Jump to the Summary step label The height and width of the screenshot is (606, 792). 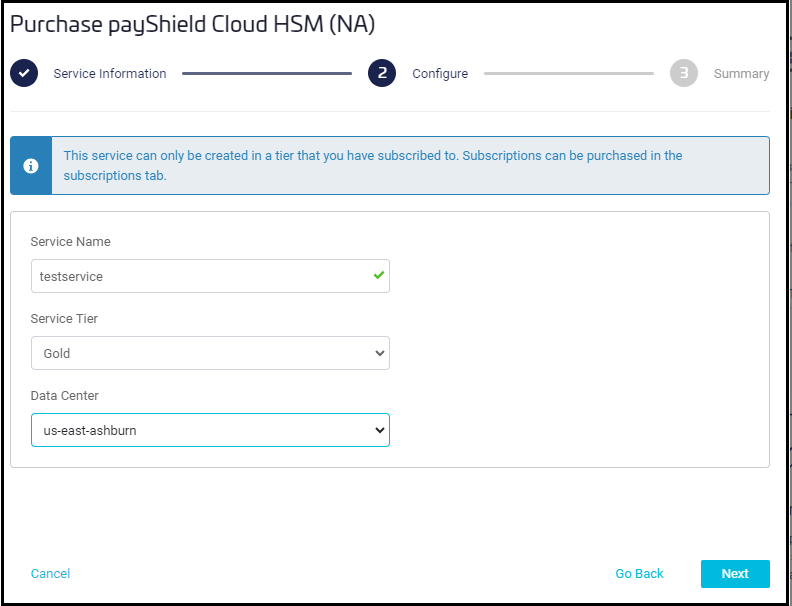click(741, 74)
